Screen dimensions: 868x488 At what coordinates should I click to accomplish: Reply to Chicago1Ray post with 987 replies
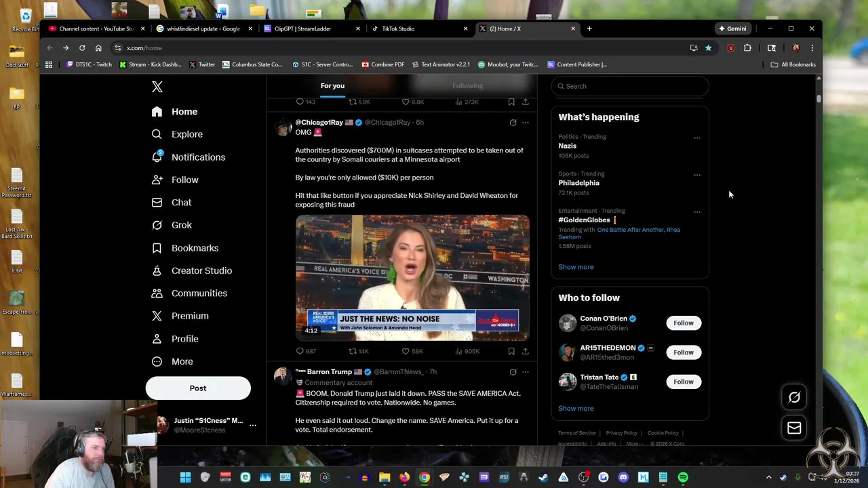306,351
